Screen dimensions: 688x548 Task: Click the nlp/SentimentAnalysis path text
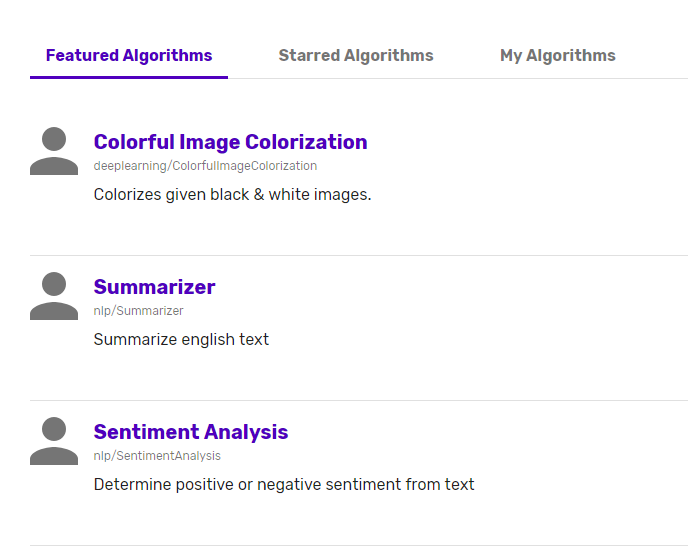(157, 455)
